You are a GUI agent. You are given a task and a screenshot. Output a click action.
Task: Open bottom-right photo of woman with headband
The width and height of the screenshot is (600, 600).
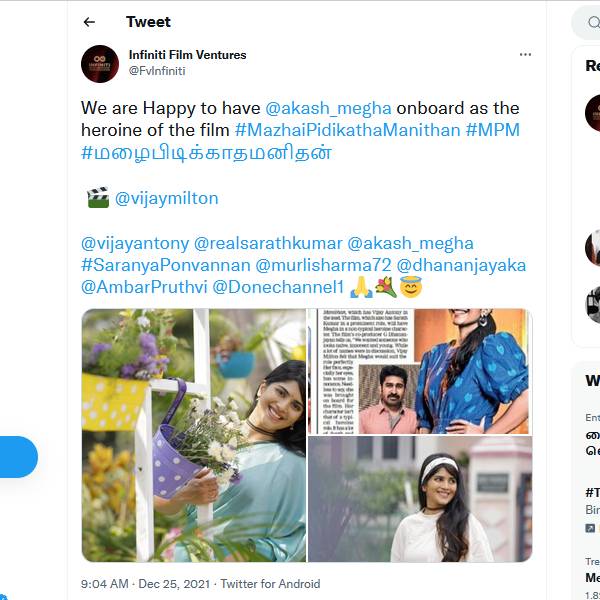tap(420, 498)
